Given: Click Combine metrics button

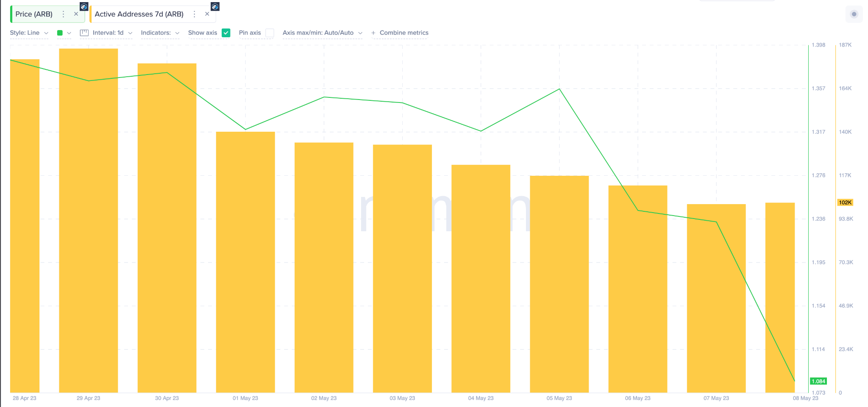Looking at the screenshot, I should pyautogui.click(x=404, y=33).
